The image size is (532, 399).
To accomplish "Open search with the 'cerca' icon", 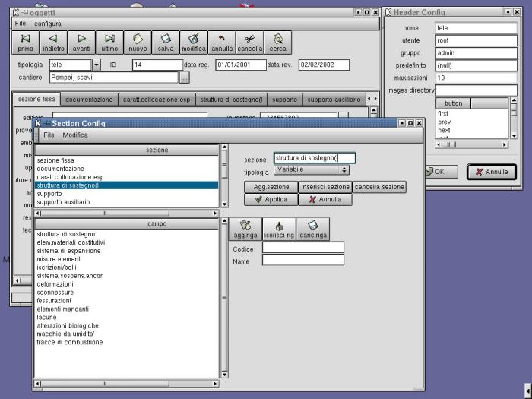I will (x=278, y=43).
